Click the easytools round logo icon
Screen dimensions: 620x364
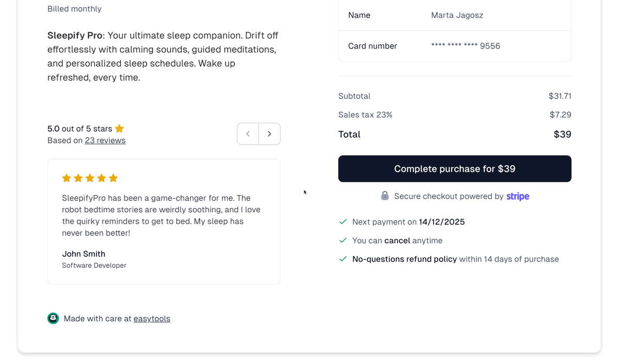[x=53, y=319]
